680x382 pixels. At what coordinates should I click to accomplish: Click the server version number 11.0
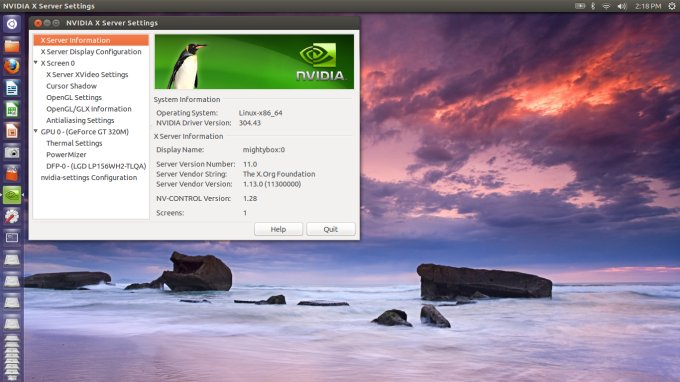point(250,164)
